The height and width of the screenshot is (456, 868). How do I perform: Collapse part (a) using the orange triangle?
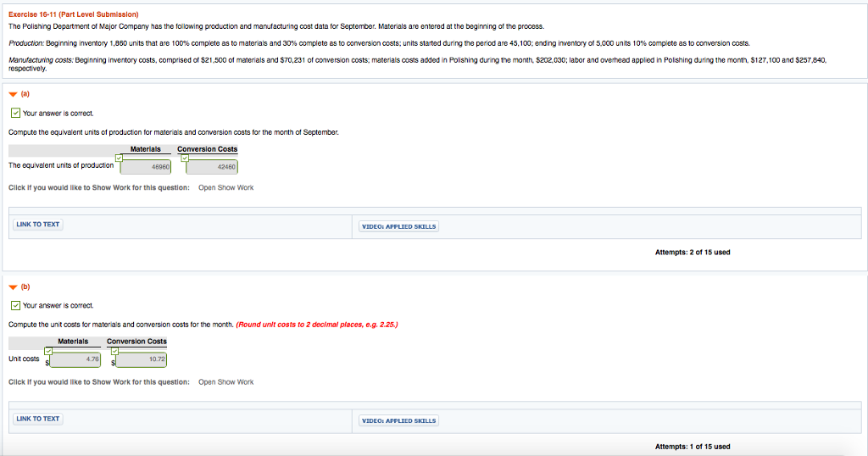point(13,95)
